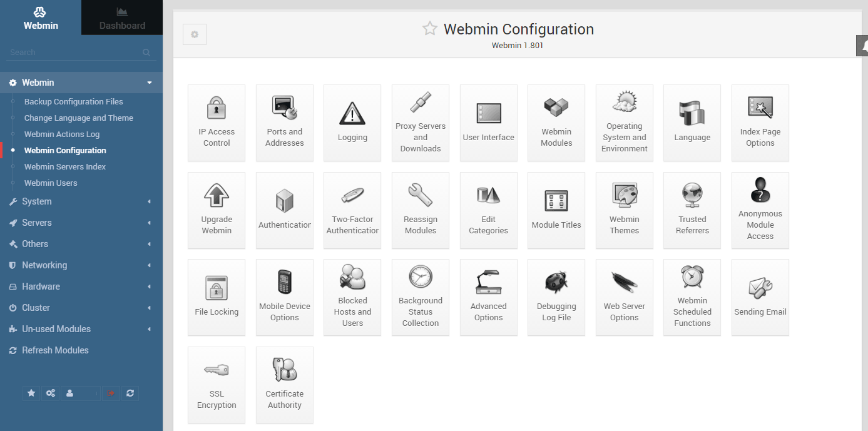This screenshot has height=431, width=868.
Task: Click the theme settings gears button
Action: 51,393
